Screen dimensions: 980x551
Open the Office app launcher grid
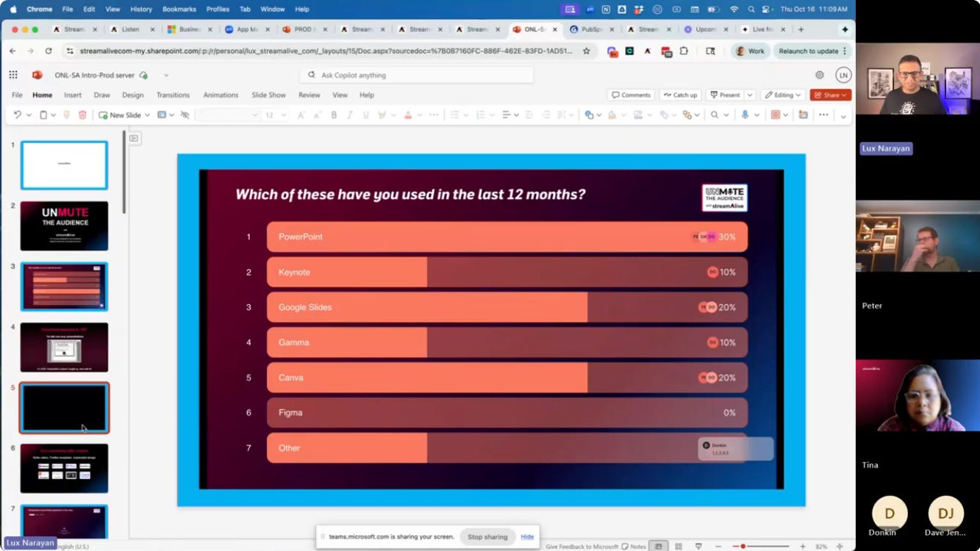pyautogui.click(x=13, y=75)
